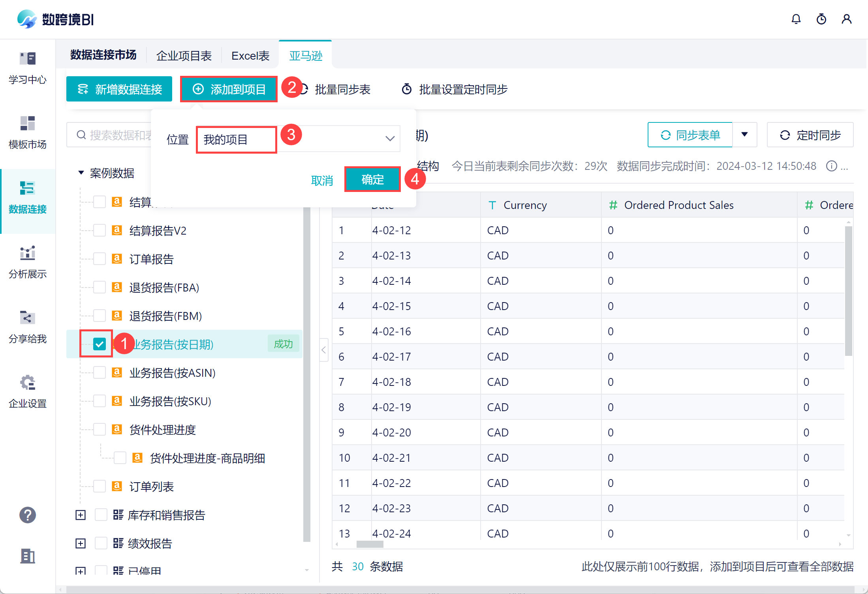Click the help question mark icon
This screenshot has height=594, width=868.
point(28,515)
